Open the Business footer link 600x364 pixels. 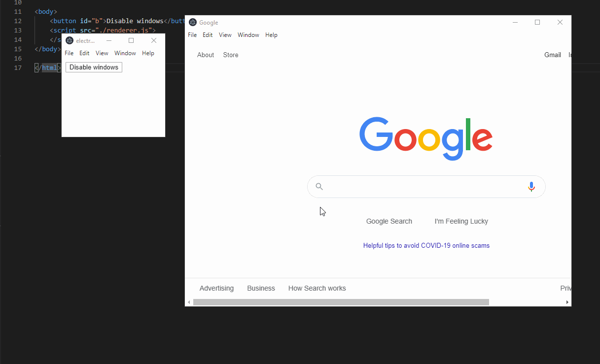[x=261, y=288]
